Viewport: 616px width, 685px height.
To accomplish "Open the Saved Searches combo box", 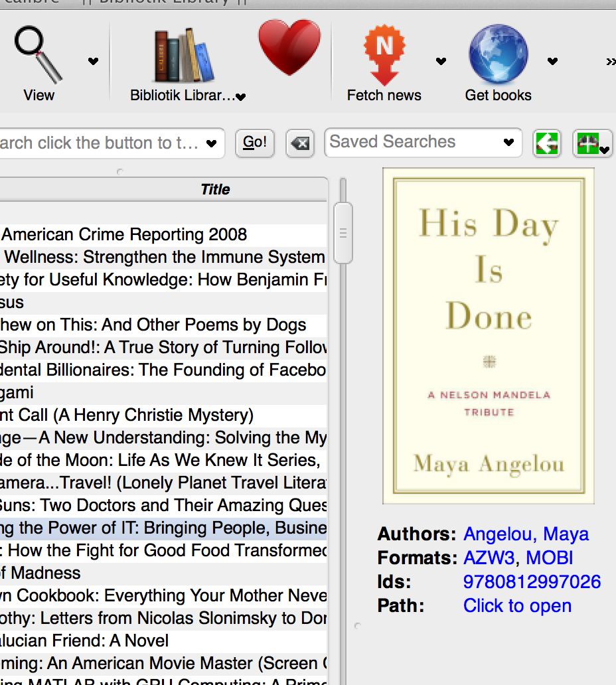I will coord(423,143).
